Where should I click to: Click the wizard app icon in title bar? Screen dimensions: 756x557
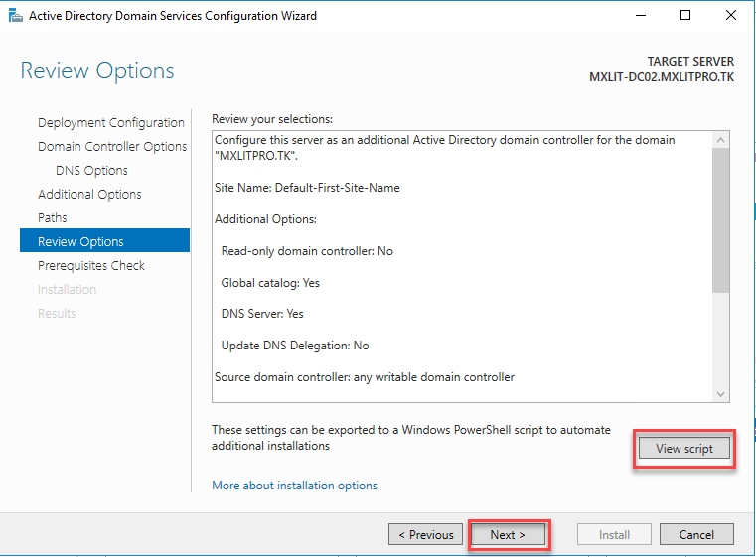click(x=14, y=16)
